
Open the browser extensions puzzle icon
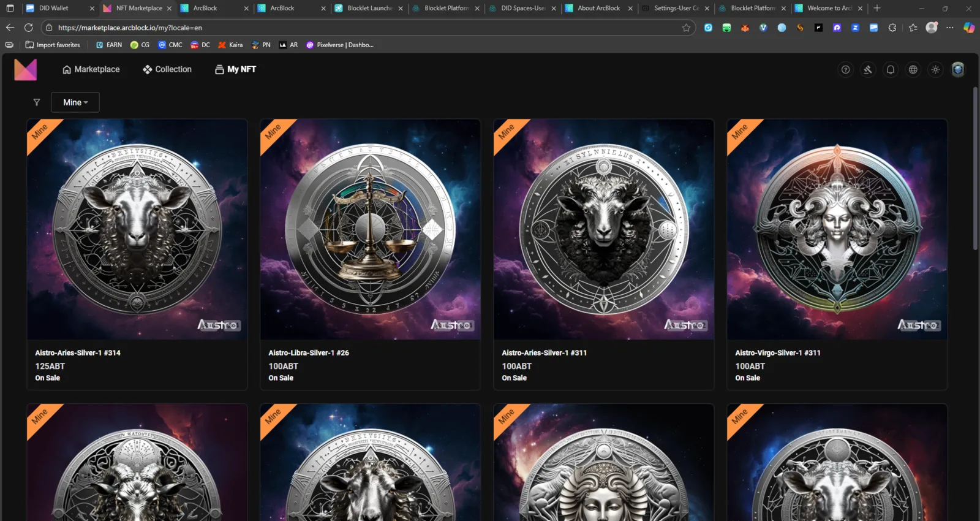click(x=892, y=28)
